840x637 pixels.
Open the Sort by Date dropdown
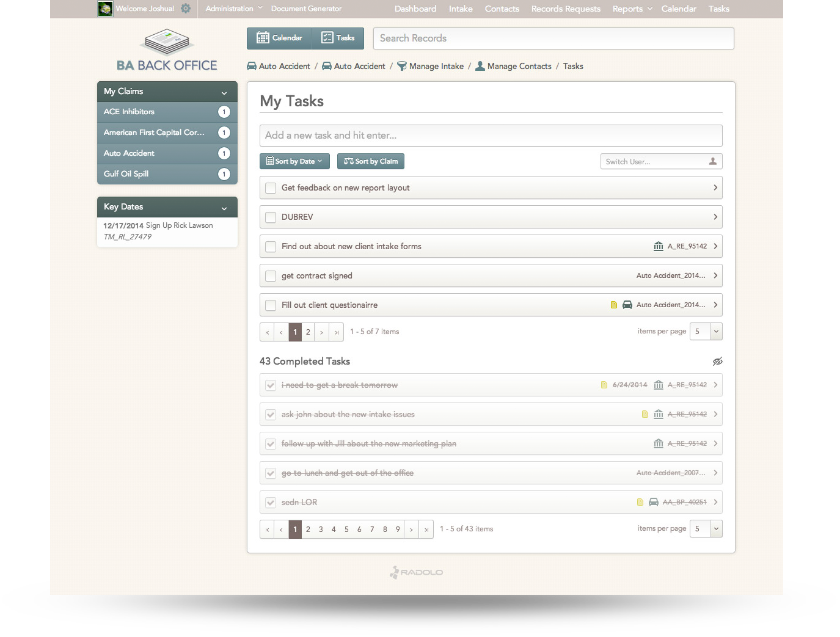tap(294, 161)
